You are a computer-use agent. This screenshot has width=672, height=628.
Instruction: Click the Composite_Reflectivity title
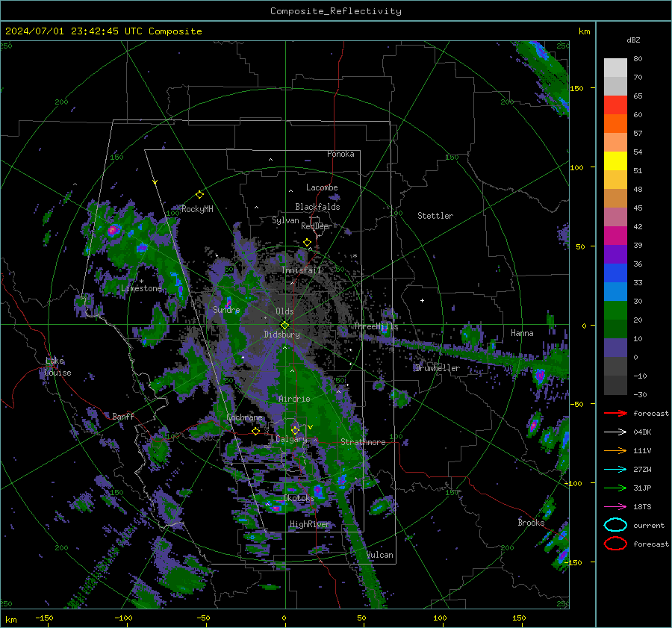[x=335, y=11]
